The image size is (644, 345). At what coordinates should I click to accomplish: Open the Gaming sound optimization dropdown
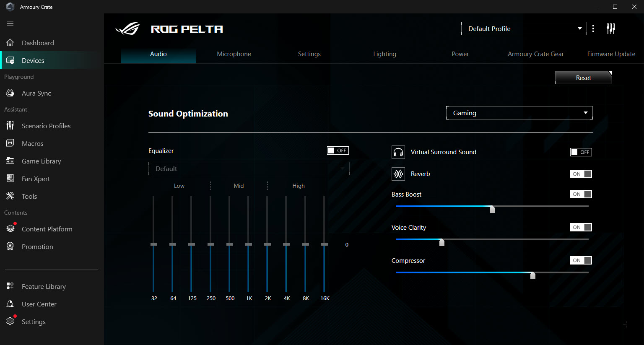coord(519,113)
